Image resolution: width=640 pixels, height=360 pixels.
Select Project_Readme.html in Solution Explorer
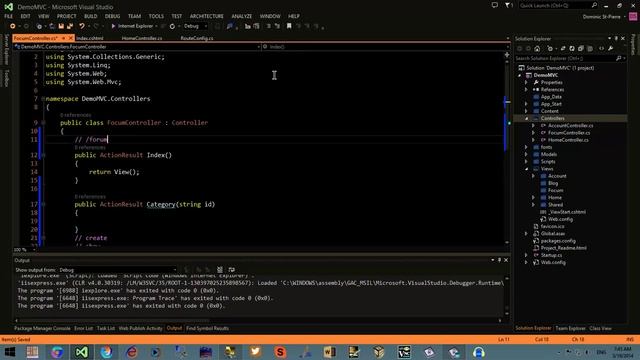click(x=563, y=248)
